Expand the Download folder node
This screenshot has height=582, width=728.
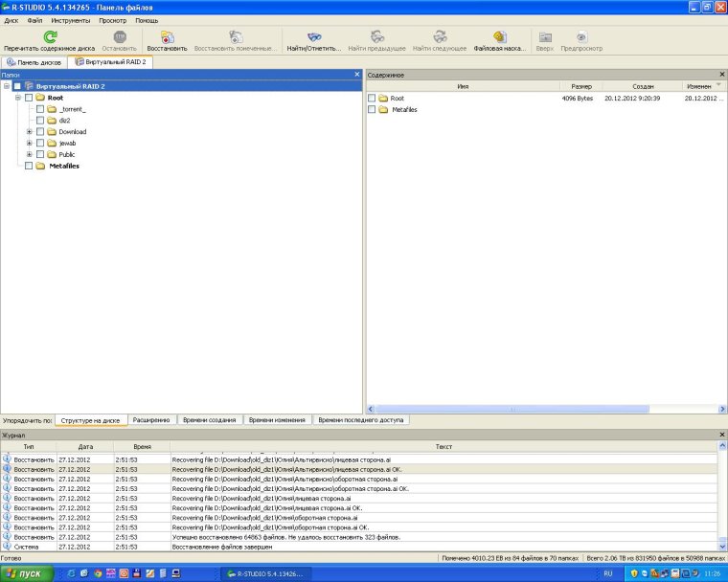click(30, 132)
